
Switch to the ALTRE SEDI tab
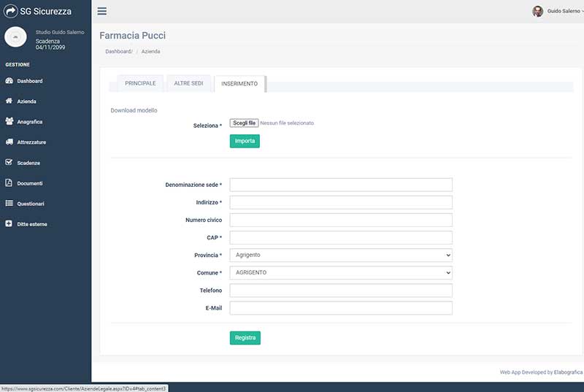click(188, 83)
